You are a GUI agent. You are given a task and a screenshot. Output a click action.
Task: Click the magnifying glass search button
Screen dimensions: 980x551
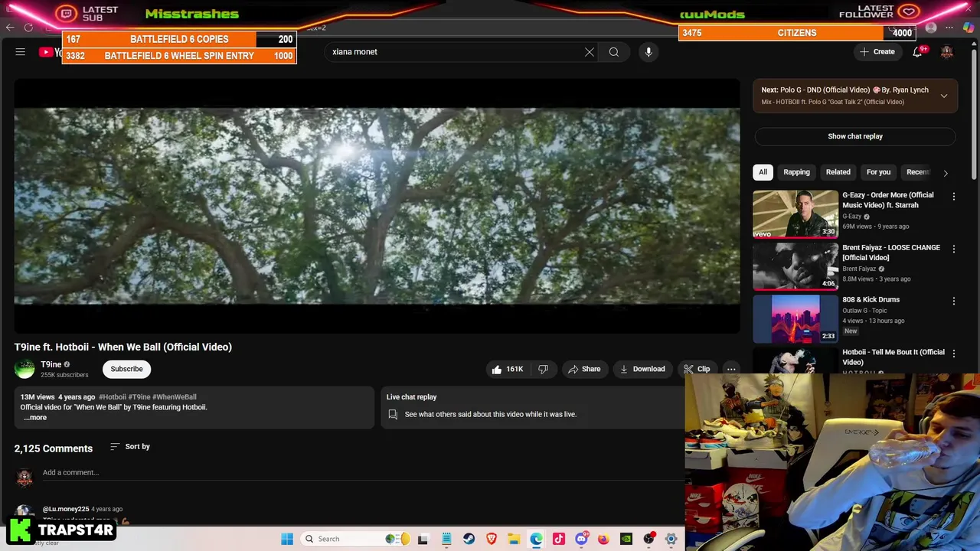coord(614,52)
